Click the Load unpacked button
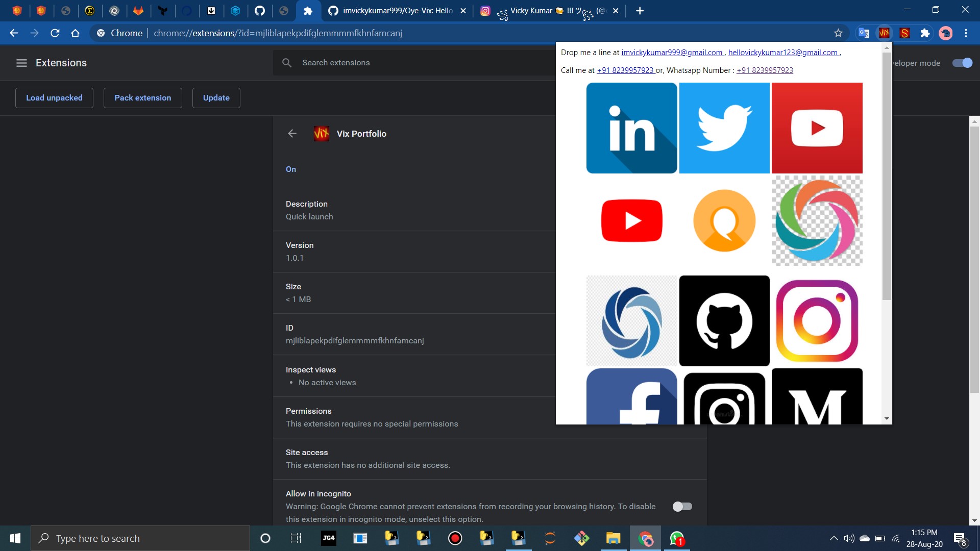980x551 pixels. pyautogui.click(x=54, y=98)
